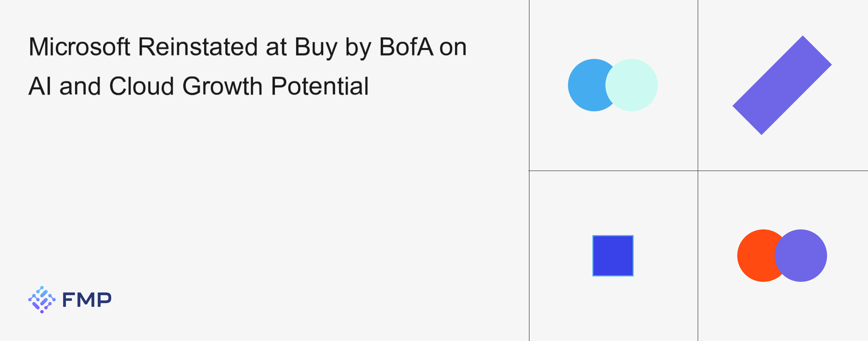Click the horizontal divider line between shape cells

click(x=613, y=171)
